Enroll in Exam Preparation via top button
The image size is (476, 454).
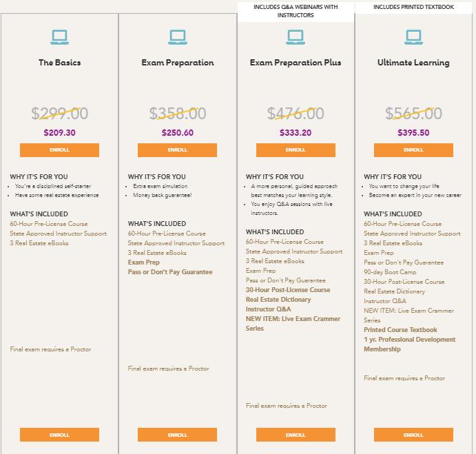click(177, 150)
